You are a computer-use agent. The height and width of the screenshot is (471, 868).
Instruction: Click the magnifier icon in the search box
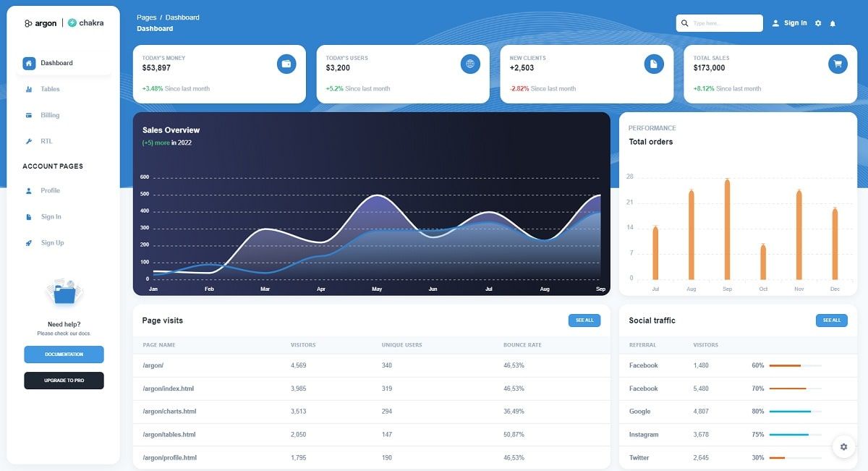685,23
